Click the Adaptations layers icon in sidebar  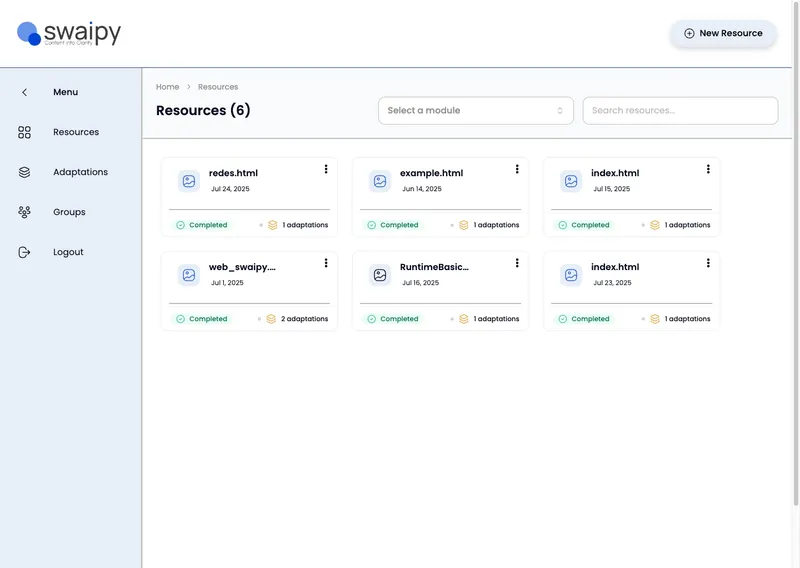25,172
